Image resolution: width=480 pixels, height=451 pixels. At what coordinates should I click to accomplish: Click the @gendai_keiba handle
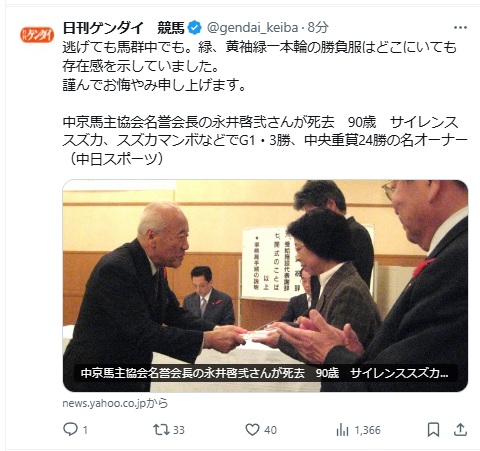[x=252, y=28]
